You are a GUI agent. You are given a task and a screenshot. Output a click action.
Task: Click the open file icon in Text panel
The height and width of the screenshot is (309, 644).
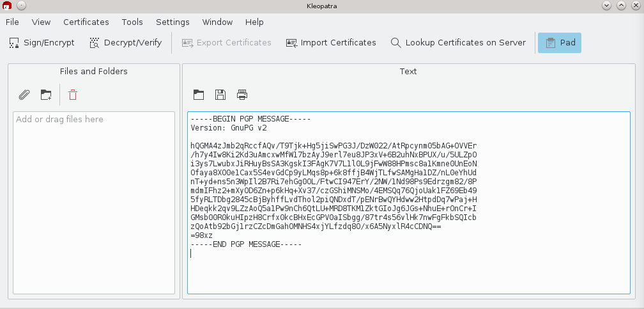(199, 95)
